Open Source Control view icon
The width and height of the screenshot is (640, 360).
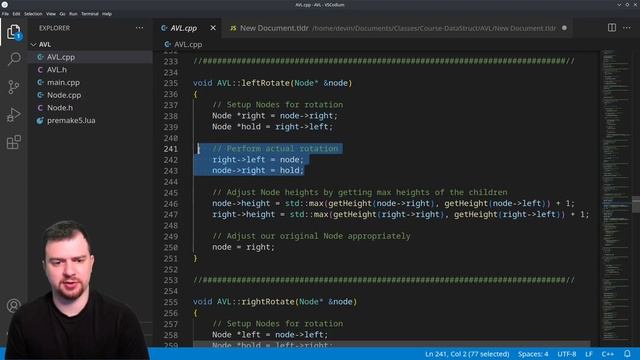tap(13, 87)
